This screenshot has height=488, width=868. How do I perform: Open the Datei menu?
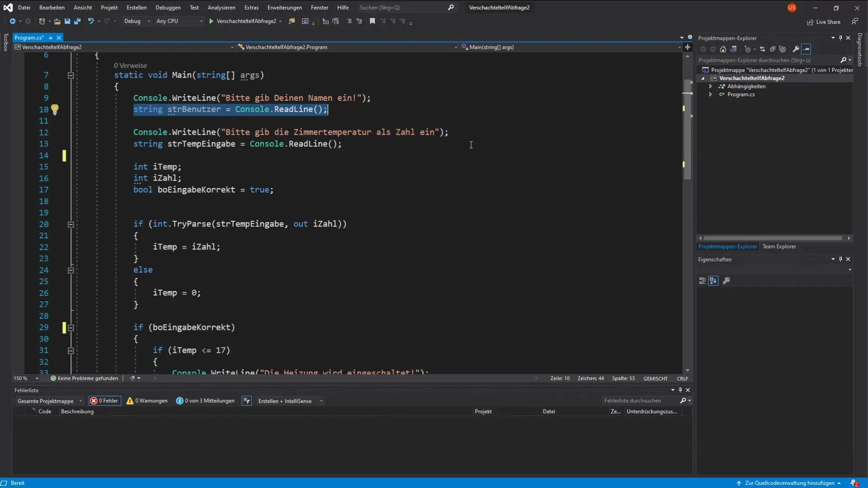pos(24,8)
